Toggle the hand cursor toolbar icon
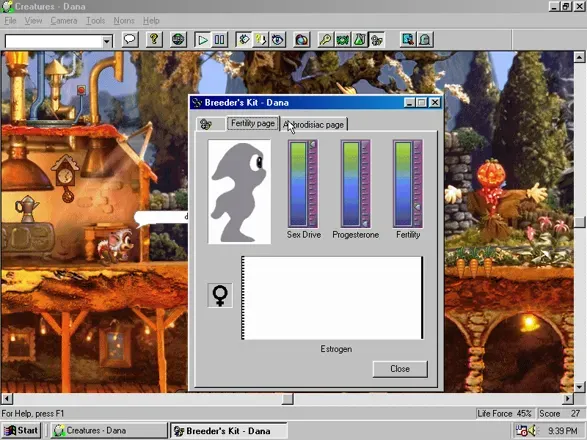Screen dimensions: 587x440 coord(244,40)
